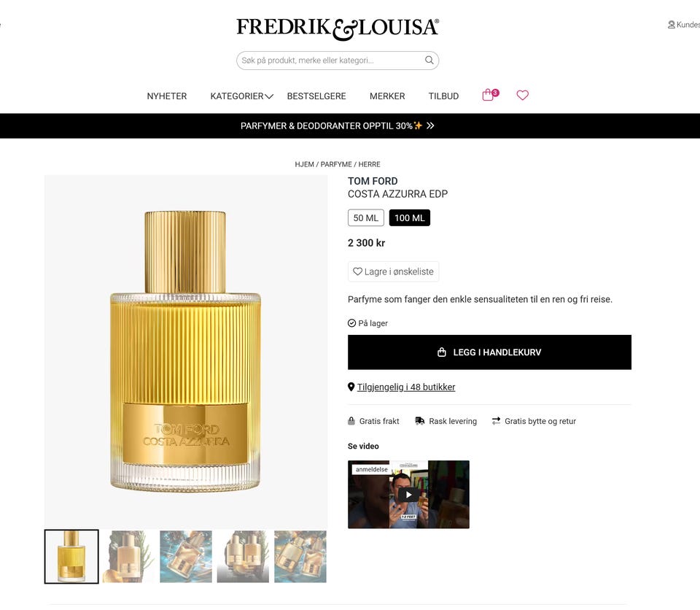700x610 pixels.
Task: Go to the MERKER menu item
Action: (x=387, y=96)
